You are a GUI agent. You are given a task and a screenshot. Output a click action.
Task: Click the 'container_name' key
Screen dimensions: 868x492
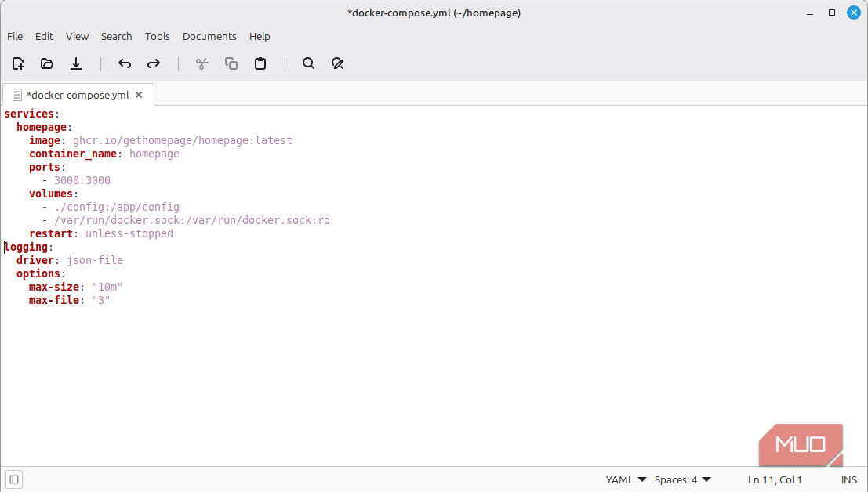coord(73,154)
